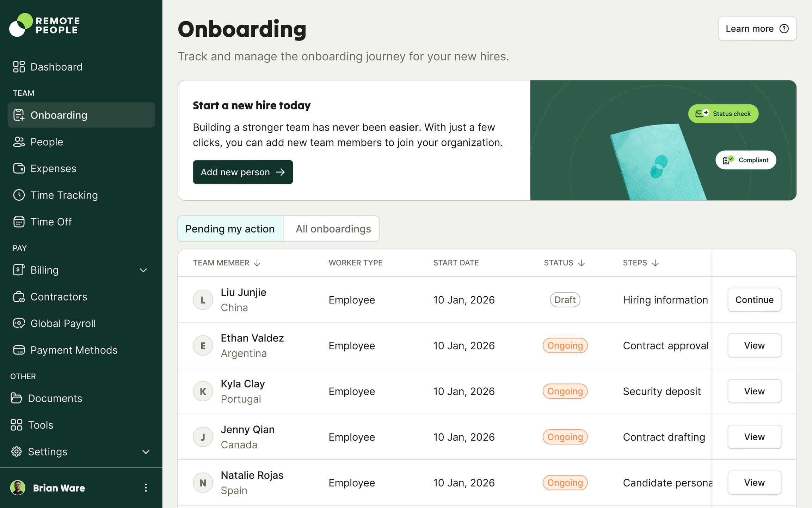Click the People sidebar icon
This screenshot has height=508, width=812.
(19, 142)
